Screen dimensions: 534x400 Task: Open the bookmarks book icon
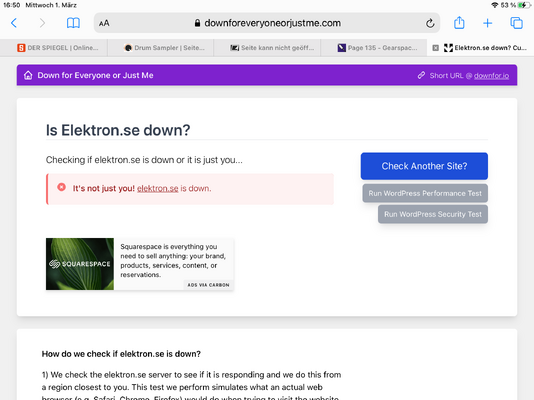pos(73,23)
